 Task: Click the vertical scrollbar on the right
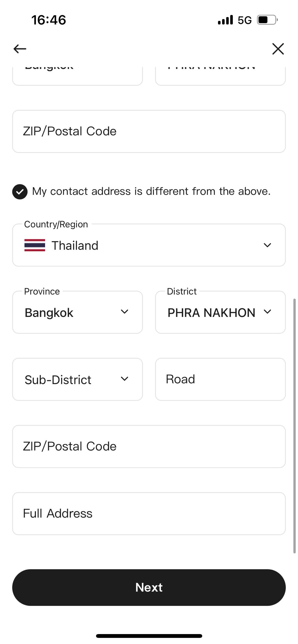pyautogui.click(x=294, y=426)
